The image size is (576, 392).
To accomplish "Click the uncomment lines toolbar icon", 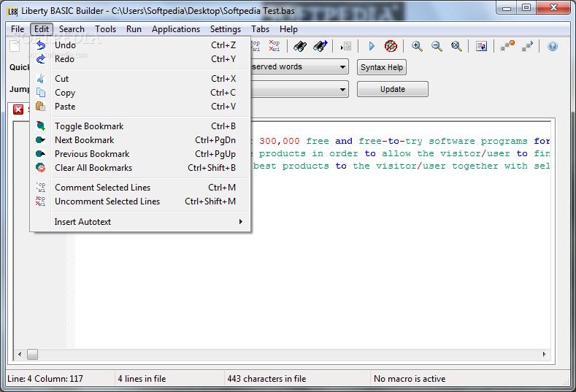I will pyautogui.click(x=274, y=46).
